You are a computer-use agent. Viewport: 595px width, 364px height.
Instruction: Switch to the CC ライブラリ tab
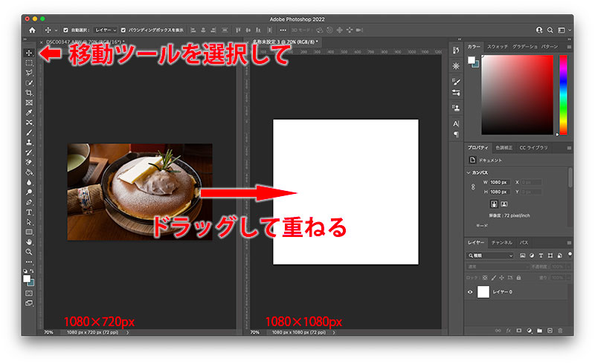533,148
